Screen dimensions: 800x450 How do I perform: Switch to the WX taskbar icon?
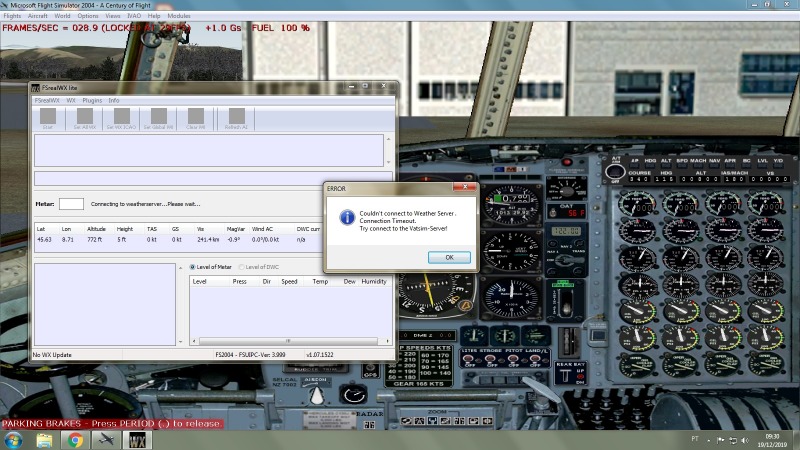[x=137, y=440]
